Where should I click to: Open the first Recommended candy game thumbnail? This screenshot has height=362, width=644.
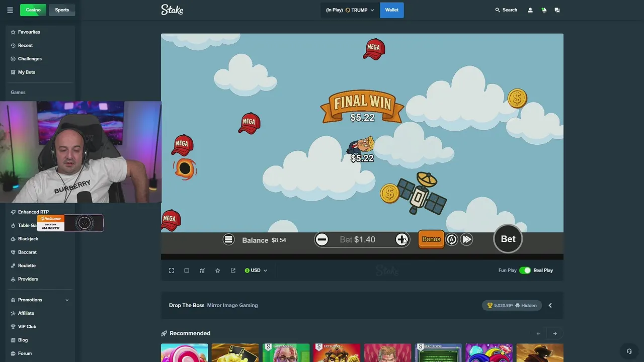tap(184, 353)
